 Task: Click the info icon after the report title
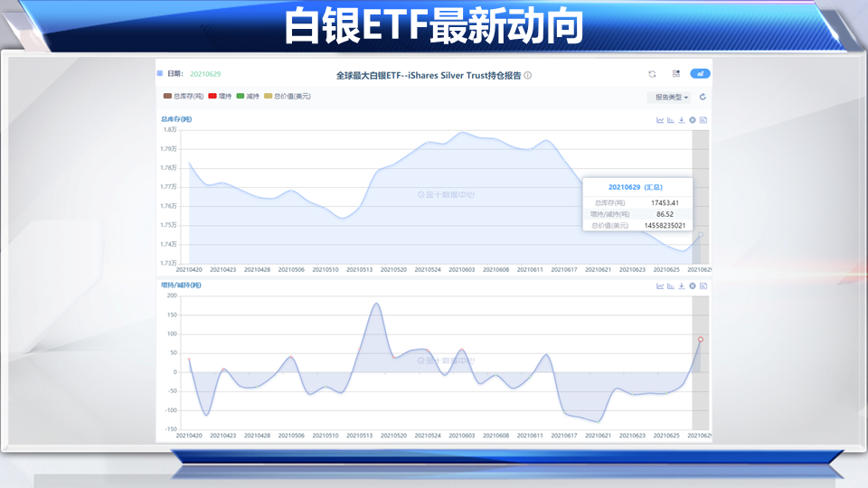pyautogui.click(x=528, y=75)
